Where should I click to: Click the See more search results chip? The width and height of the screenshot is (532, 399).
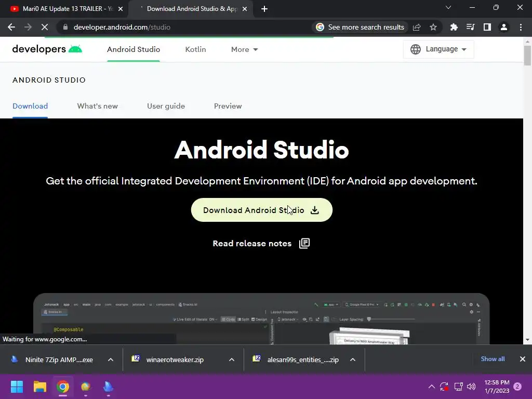click(360, 27)
